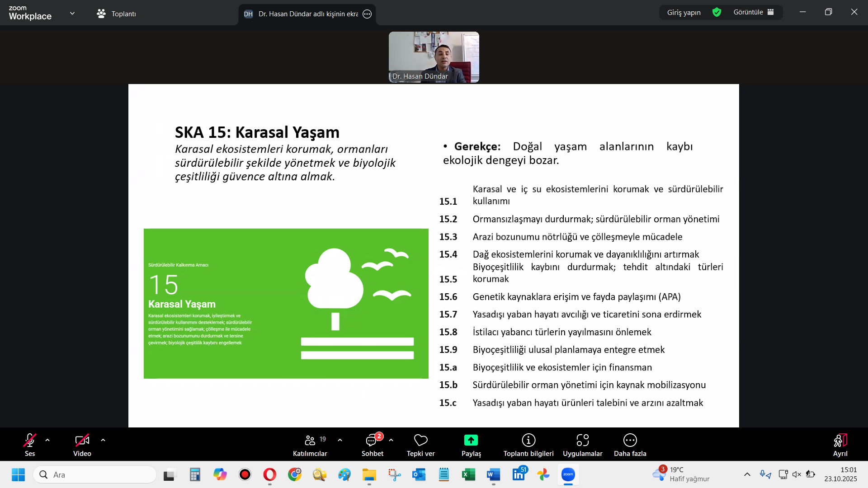The width and height of the screenshot is (868, 488).
Task: Click Dr. Hasan Dündar's video thumbnail
Action: click(434, 57)
